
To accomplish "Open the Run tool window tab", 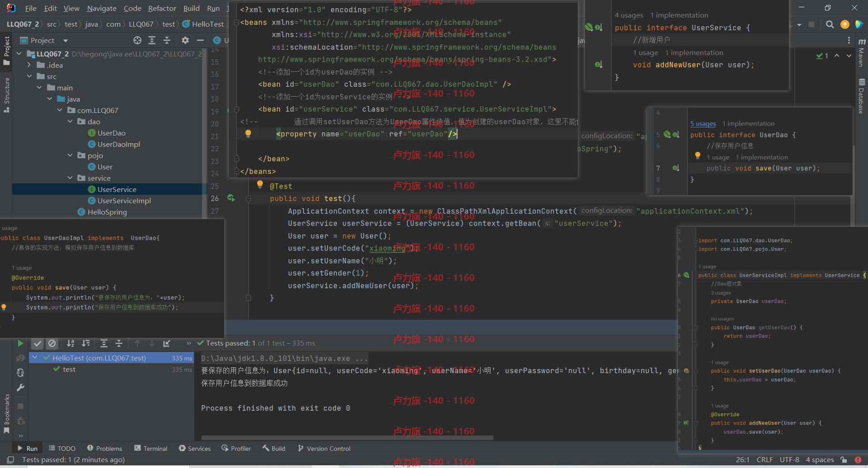I will tap(27, 449).
